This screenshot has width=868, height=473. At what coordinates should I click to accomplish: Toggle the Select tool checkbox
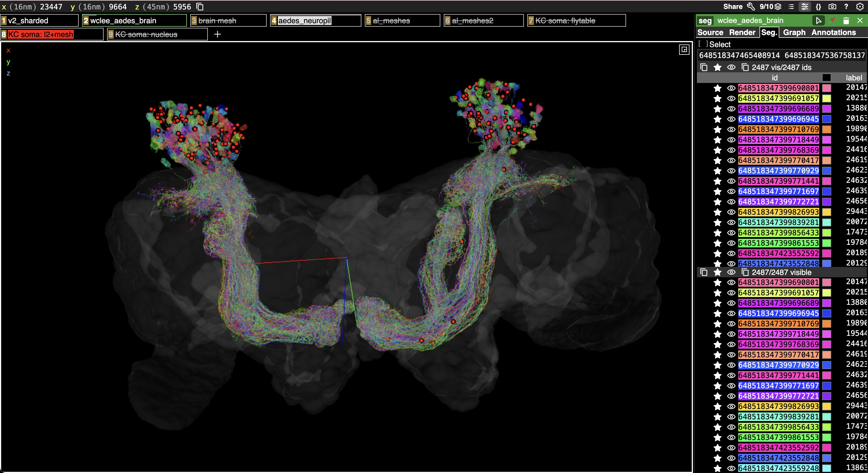pyautogui.click(x=703, y=44)
